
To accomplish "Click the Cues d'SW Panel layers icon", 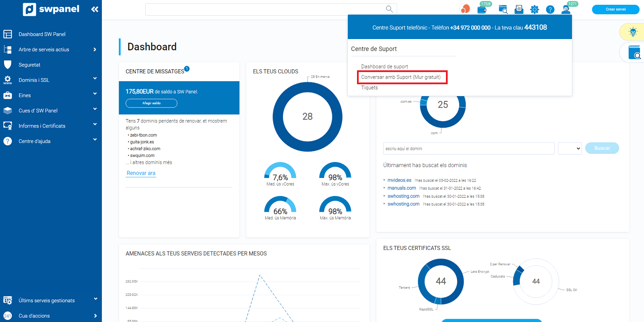I will tap(8, 111).
